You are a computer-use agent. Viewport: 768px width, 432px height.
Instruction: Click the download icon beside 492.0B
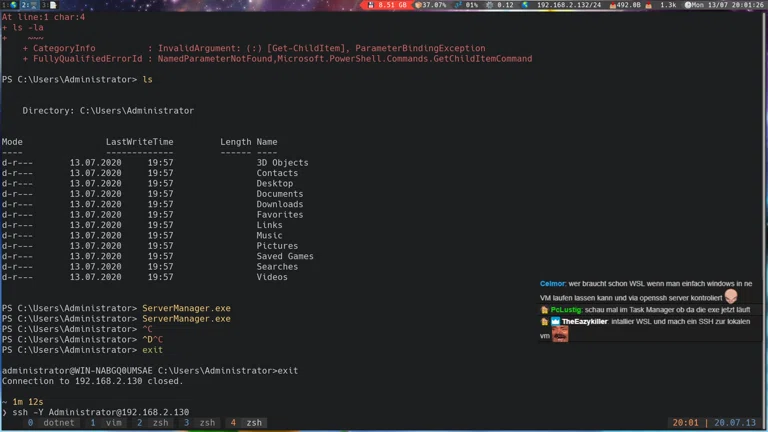[x=612, y=5]
